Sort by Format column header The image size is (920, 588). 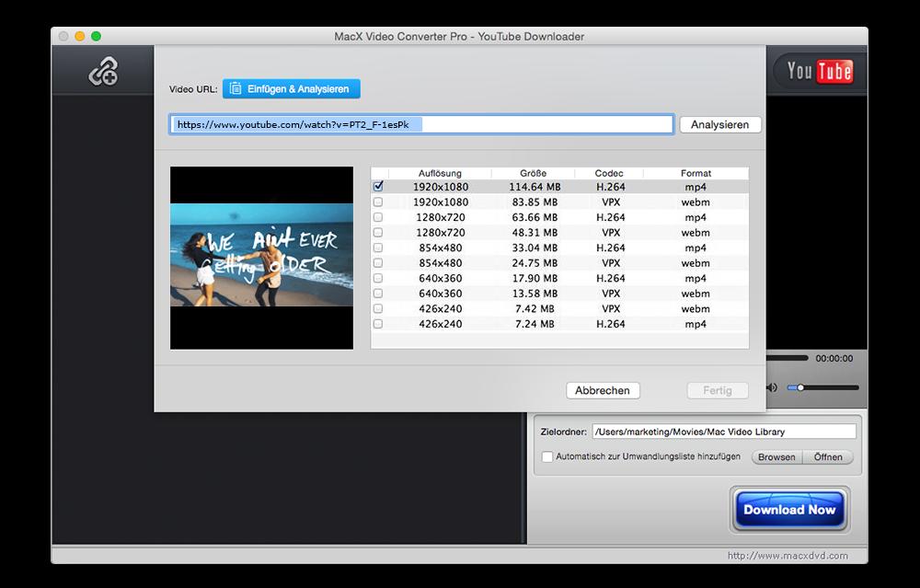(x=696, y=173)
